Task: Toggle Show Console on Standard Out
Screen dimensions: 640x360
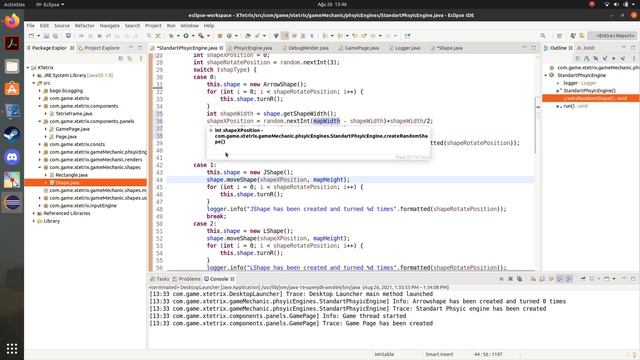Action: pos(560,279)
